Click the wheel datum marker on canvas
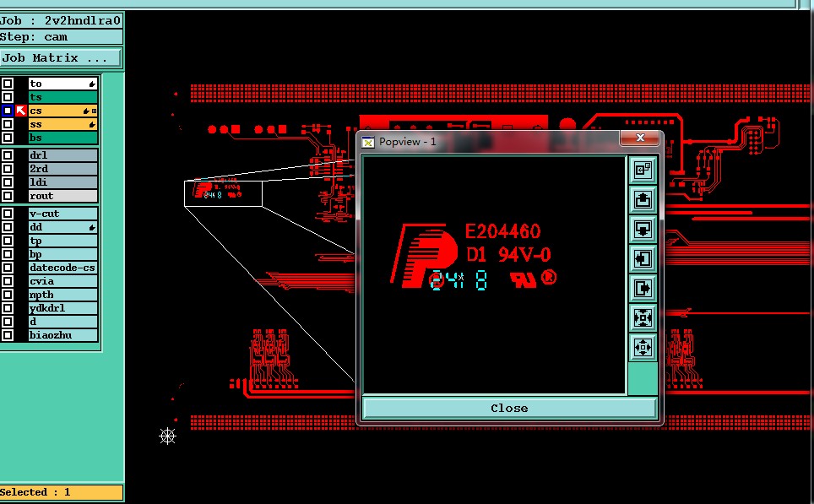Screen dimensions: 814x504 167,436
